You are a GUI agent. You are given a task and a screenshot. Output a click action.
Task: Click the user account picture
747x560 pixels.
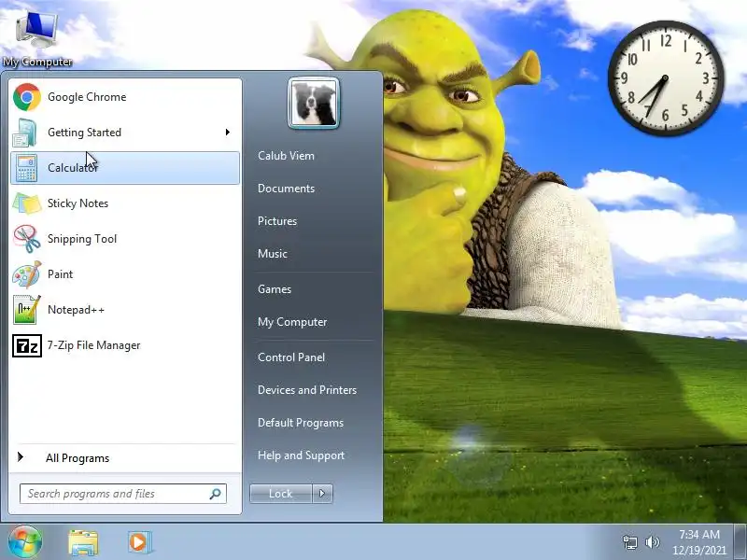(314, 103)
